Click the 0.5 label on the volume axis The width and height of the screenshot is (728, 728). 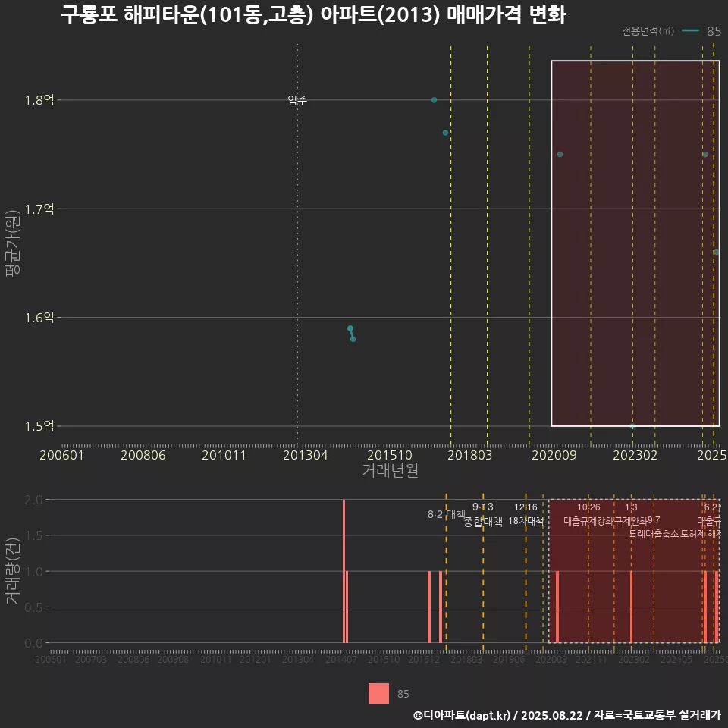[x=33, y=607]
